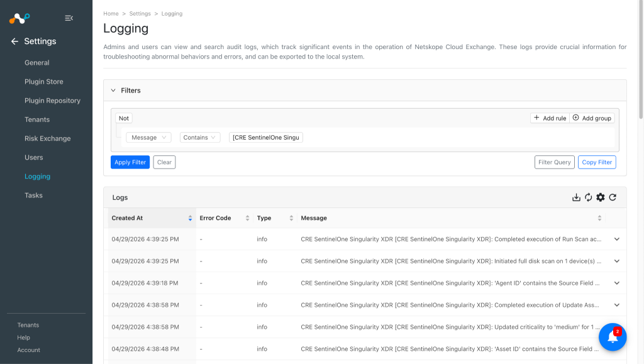Go to Home breadcrumb link
Image resolution: width=644 pixels, height=364 pixels.
coord(111,14)
